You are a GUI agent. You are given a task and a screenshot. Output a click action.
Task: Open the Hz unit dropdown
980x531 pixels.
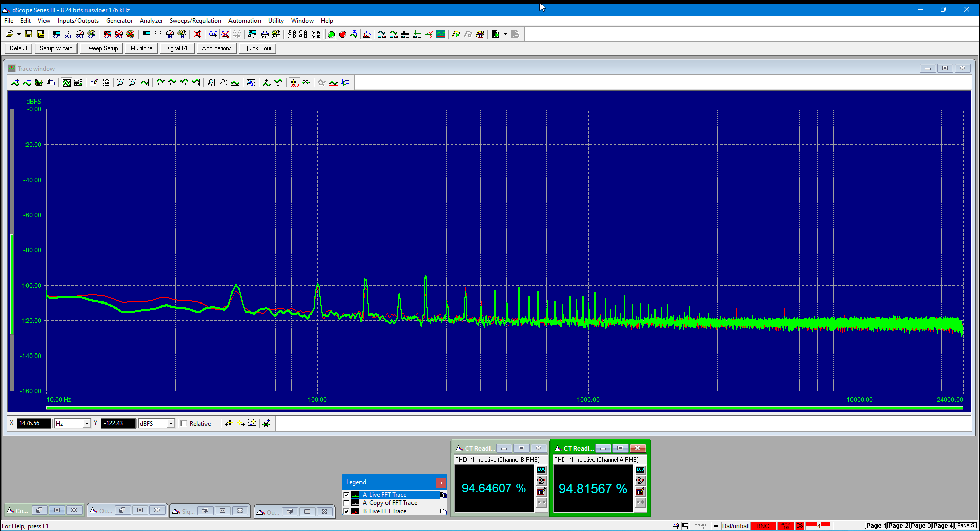pos(87,423)
